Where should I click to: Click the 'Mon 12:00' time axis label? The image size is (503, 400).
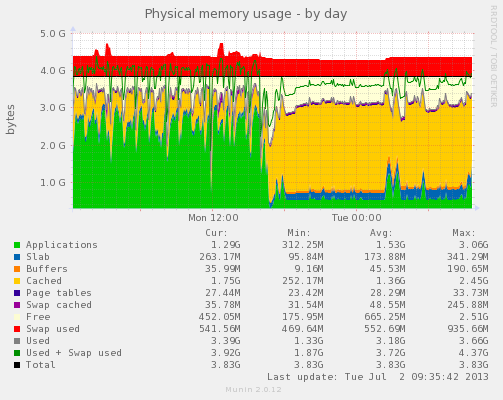tap(213, 218)
